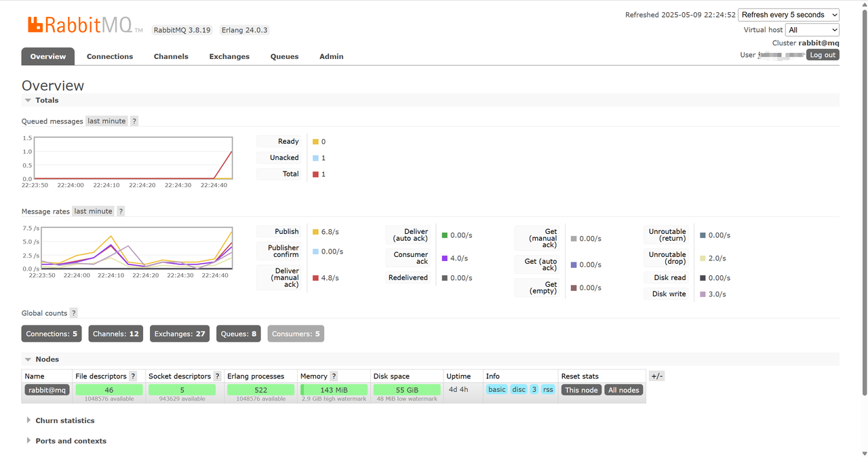Log out of the management console
The image size is (868, 457).
pos(823,55)
